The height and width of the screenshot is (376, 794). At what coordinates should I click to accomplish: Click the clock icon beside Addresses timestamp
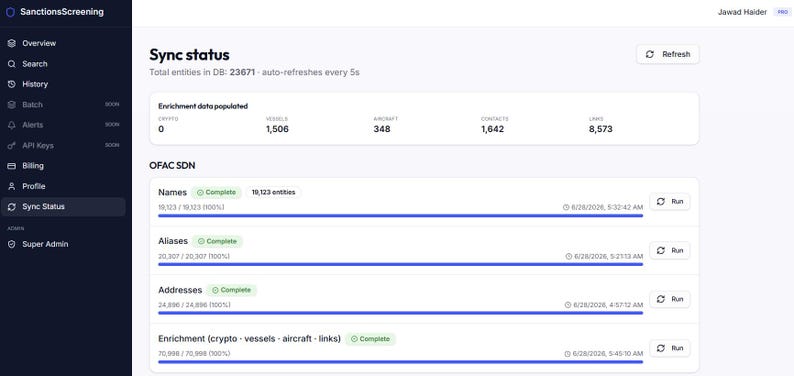568,305
